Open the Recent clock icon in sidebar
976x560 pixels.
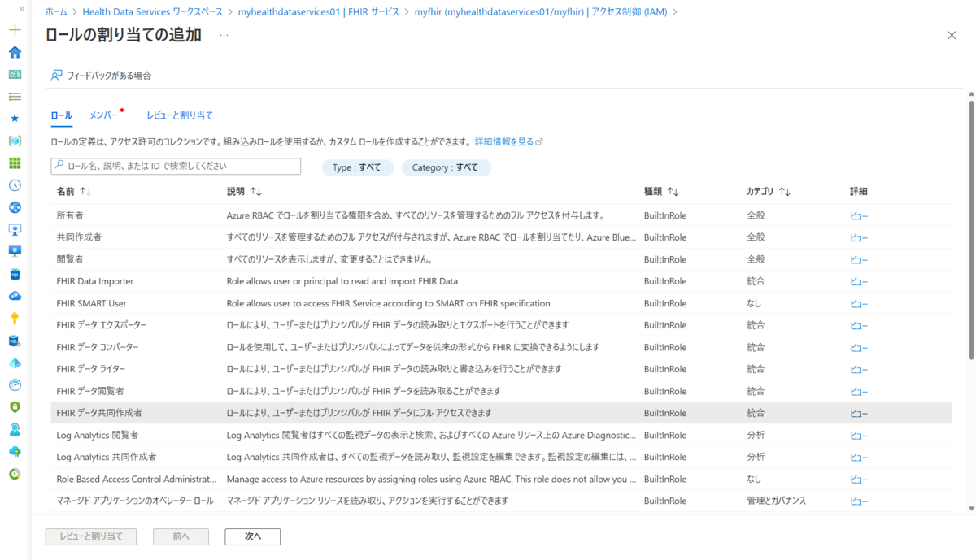(15, 185)
